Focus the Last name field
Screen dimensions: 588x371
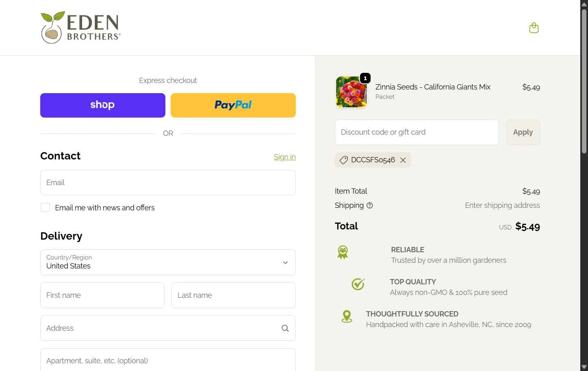(x=233, y=295)
